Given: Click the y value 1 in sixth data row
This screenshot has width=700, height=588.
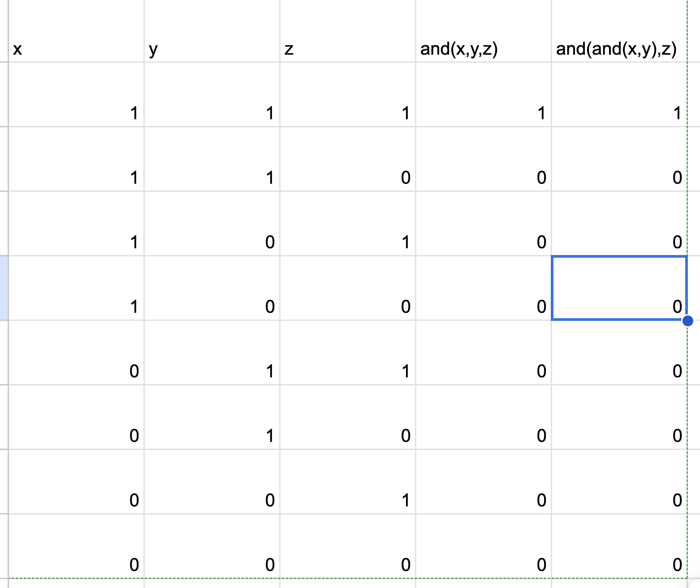Looking at the screenshot, I should pos(212,417).
